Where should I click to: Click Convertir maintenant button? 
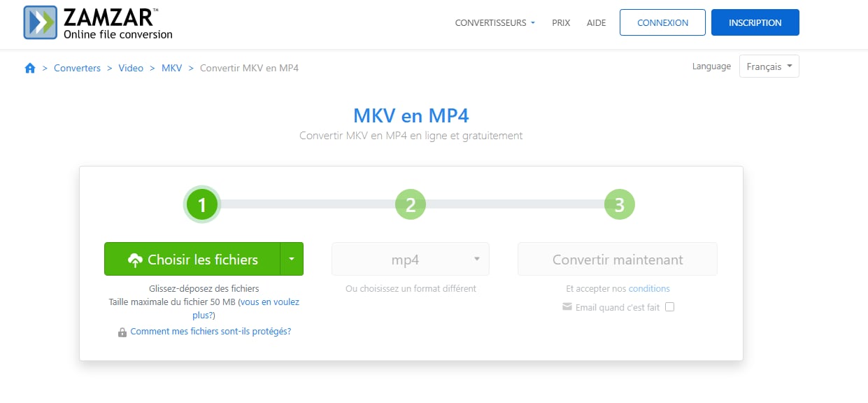pos(618,259)
